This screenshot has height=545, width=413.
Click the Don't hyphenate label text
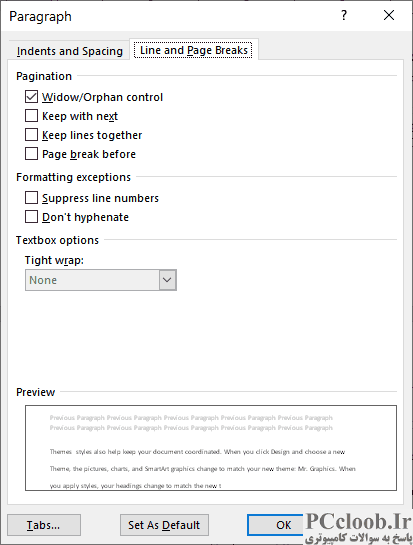(85, 217)
